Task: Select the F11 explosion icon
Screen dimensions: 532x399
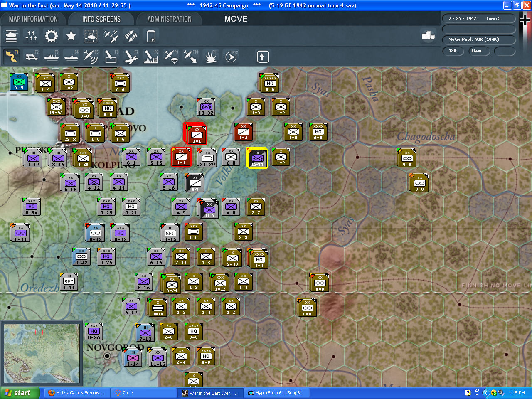Action: (211, 57)
